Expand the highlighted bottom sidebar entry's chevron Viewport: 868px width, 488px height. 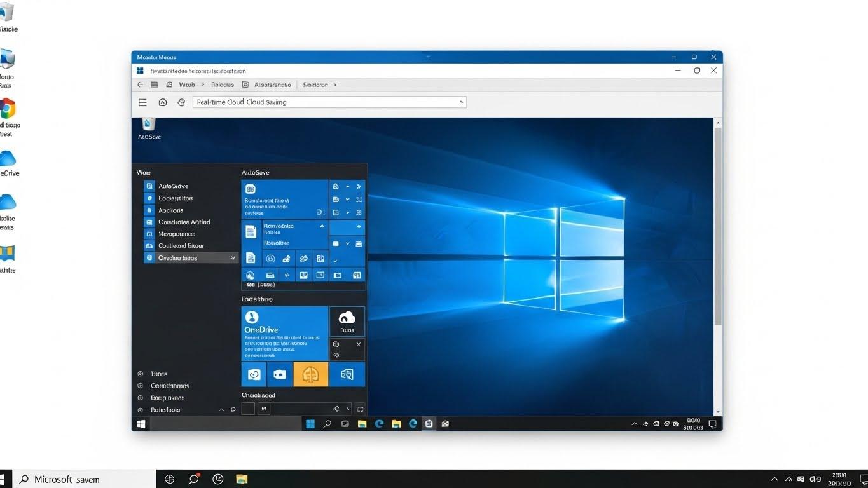point(233,257)
